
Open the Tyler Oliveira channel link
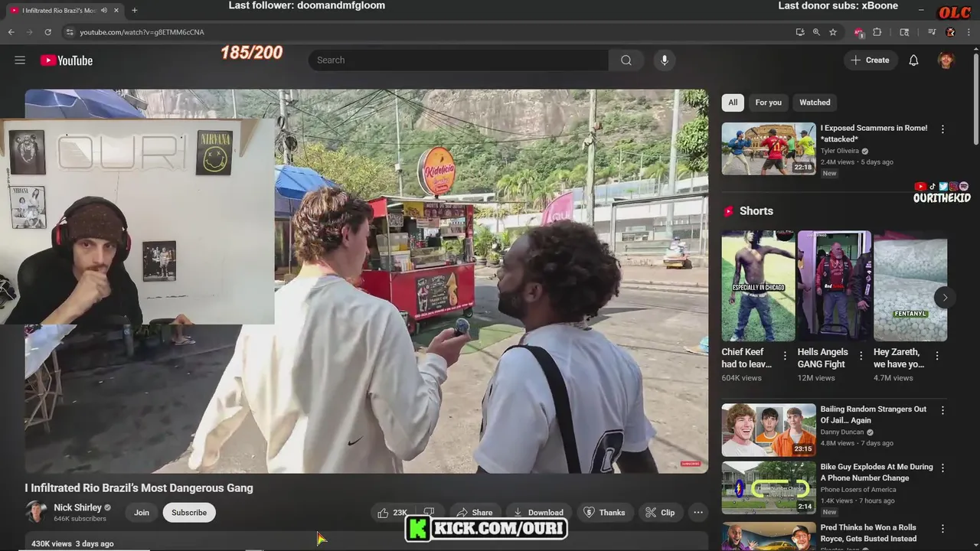840,152
